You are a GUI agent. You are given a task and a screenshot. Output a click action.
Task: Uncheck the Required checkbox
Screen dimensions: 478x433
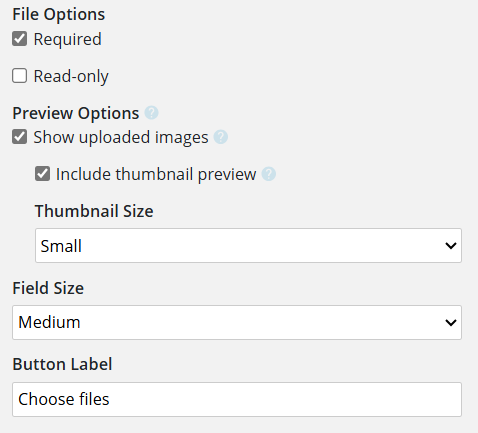coord(20,39)
